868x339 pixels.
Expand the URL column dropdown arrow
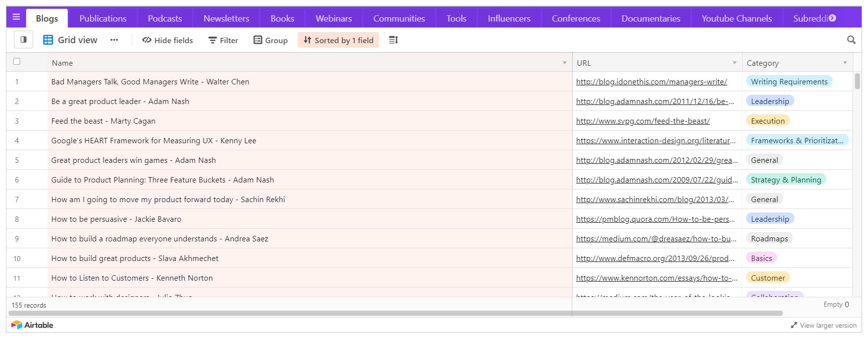734,63
